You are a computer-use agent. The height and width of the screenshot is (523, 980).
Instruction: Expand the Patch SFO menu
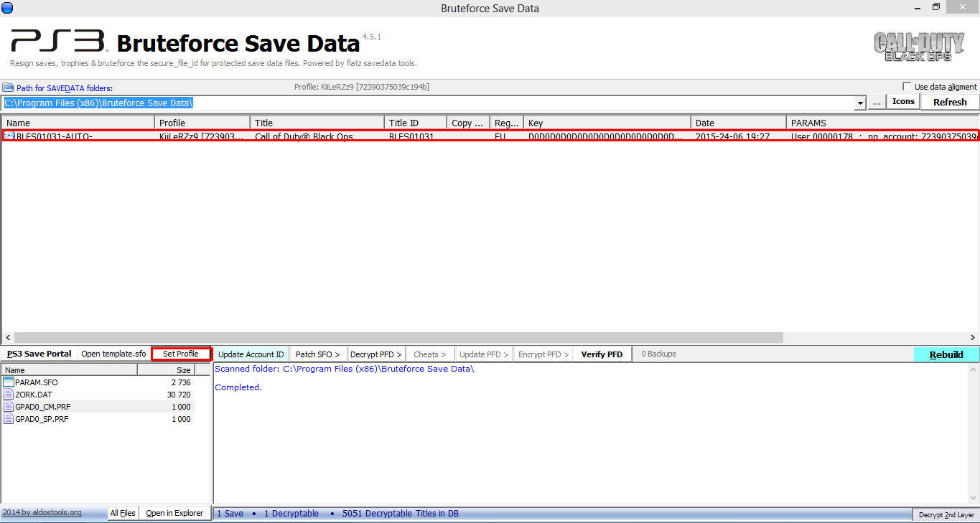tap(317, 354)
